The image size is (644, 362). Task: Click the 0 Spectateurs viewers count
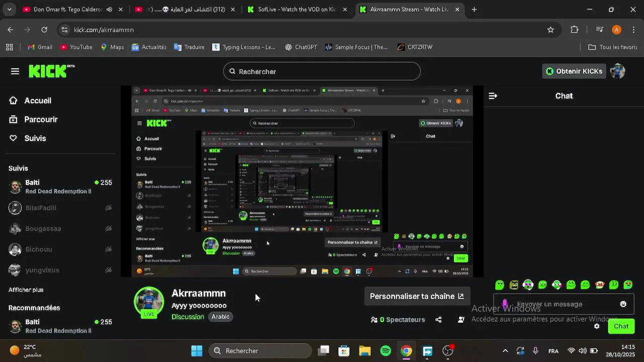pyautogui.click(x=398, y=319)
